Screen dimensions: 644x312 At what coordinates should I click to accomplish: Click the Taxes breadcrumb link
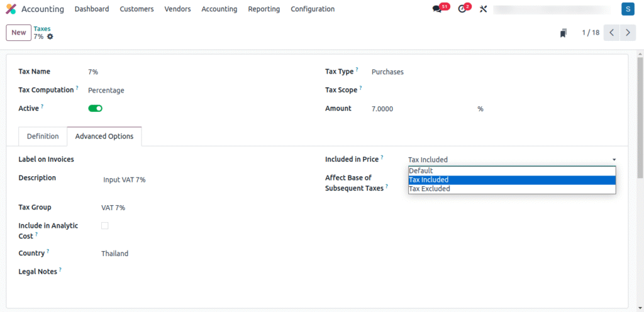42,29
